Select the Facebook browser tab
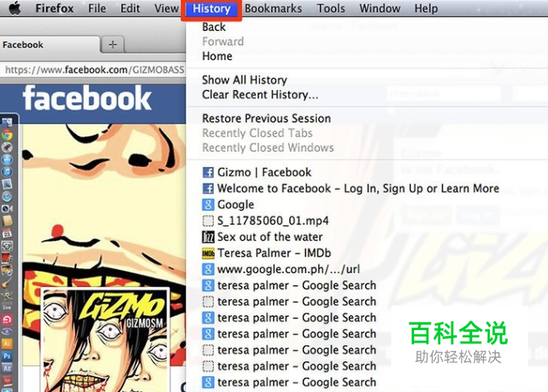 coord(49,44)
